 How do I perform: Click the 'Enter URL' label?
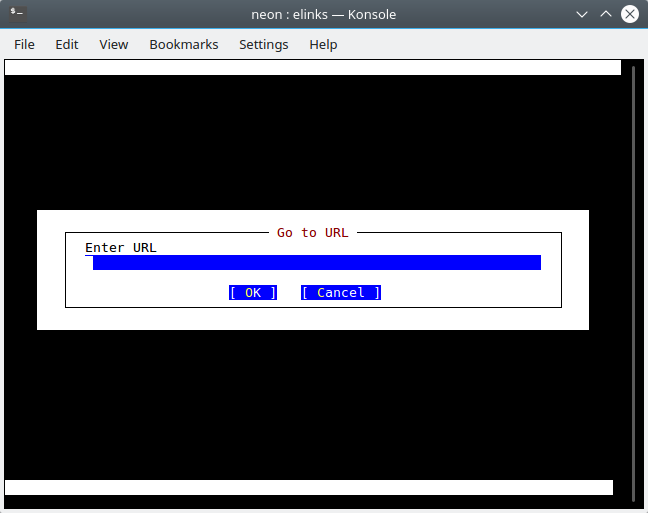point(121,248)
